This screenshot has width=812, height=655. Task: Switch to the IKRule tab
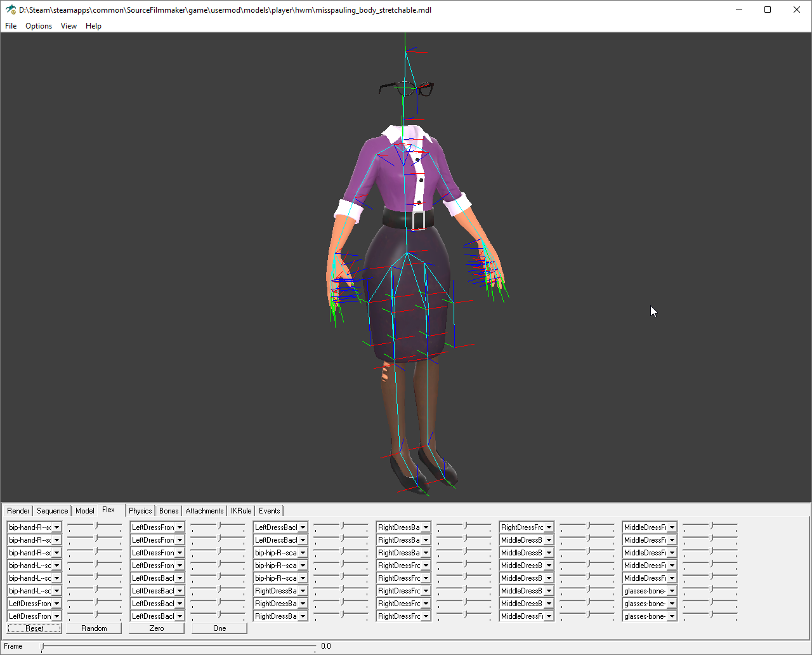pyautogui.click(x=241, y=511)
